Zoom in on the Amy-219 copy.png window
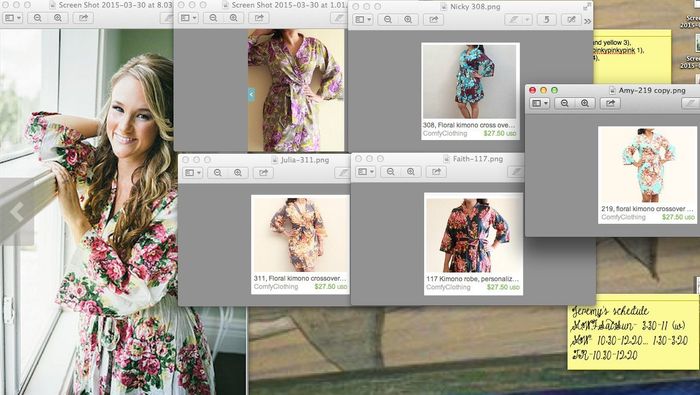 pyautogui.click(x=585, y=103)
